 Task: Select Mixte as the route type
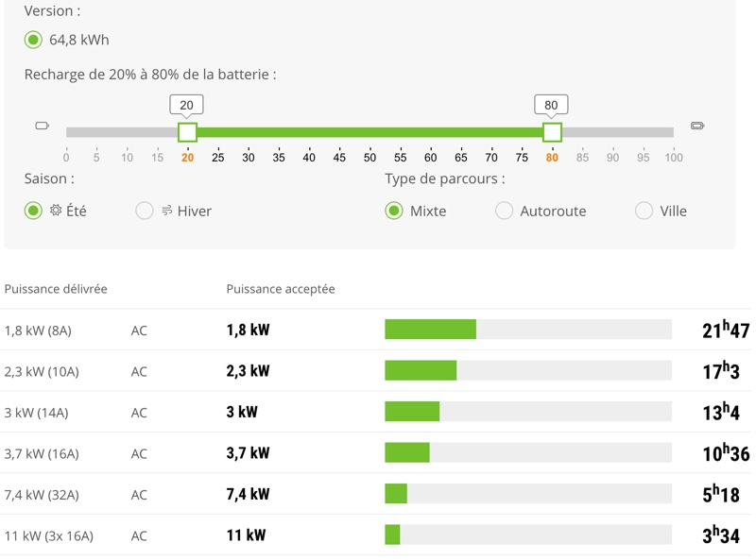click(x=394, y=211)
